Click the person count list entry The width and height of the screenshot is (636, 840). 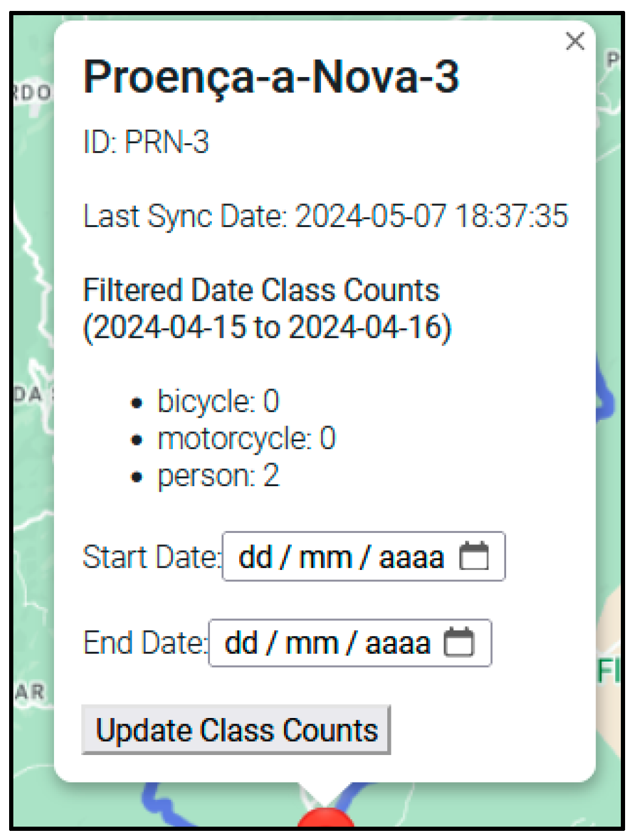click(x=218, y=476)
